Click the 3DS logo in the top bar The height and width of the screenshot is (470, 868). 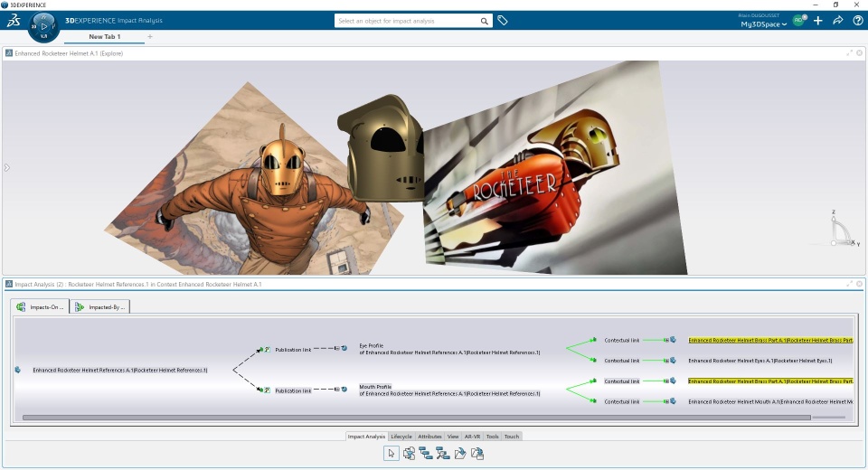pos(14,21)
